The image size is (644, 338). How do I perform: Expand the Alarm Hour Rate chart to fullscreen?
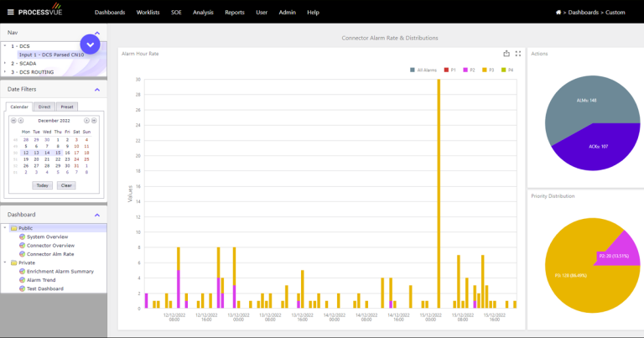(x=518, y=54)
